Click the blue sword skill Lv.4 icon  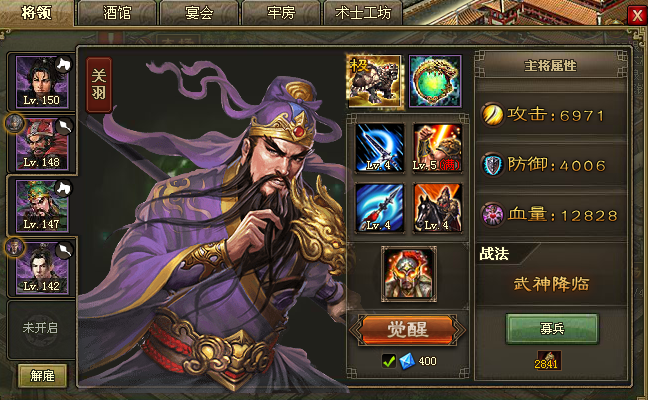pos(380,148)
